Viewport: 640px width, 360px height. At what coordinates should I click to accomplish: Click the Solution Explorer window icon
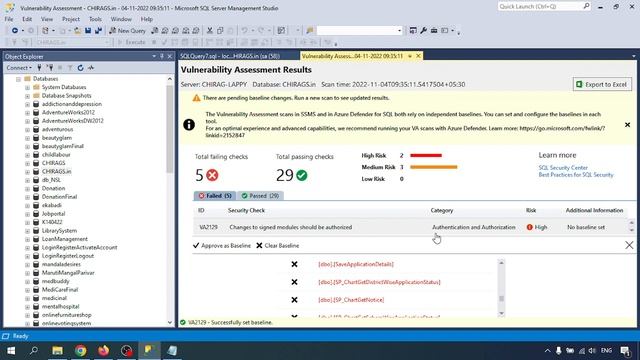tap(413, 31)
